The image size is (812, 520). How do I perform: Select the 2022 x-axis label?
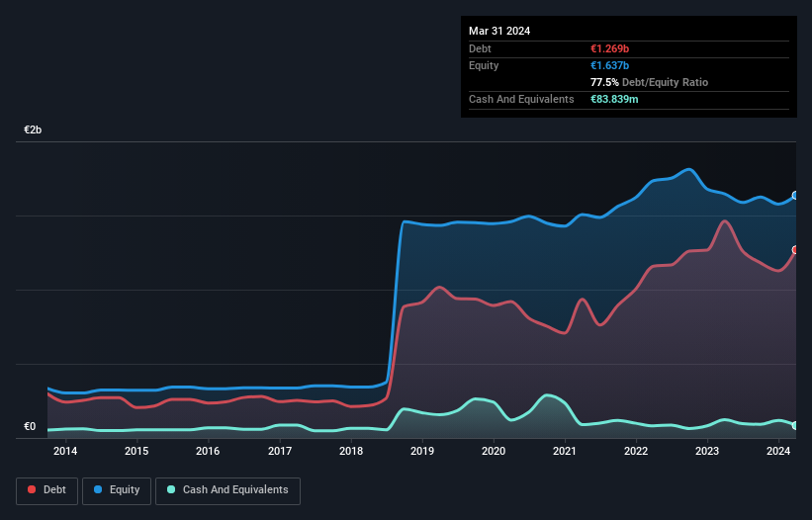636,451
